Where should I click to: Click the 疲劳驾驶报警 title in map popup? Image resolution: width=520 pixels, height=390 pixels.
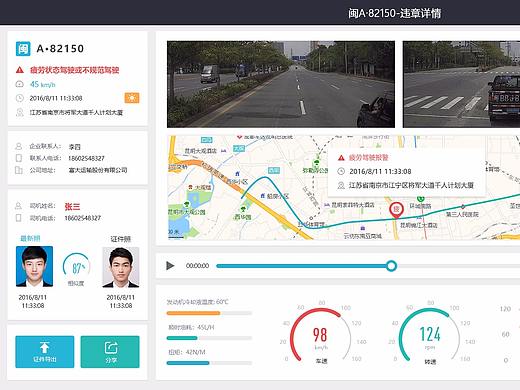pyautogui.click(x=368, y=158)
